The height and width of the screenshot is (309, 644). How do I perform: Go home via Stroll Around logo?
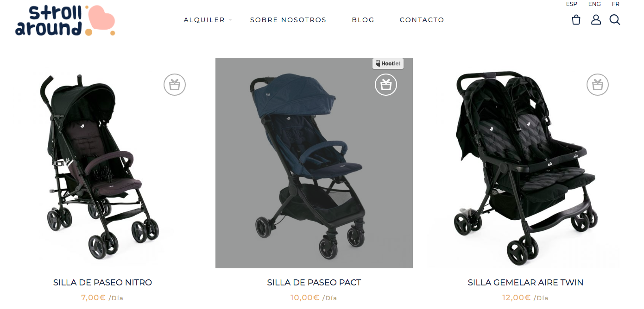pos(65,21)
